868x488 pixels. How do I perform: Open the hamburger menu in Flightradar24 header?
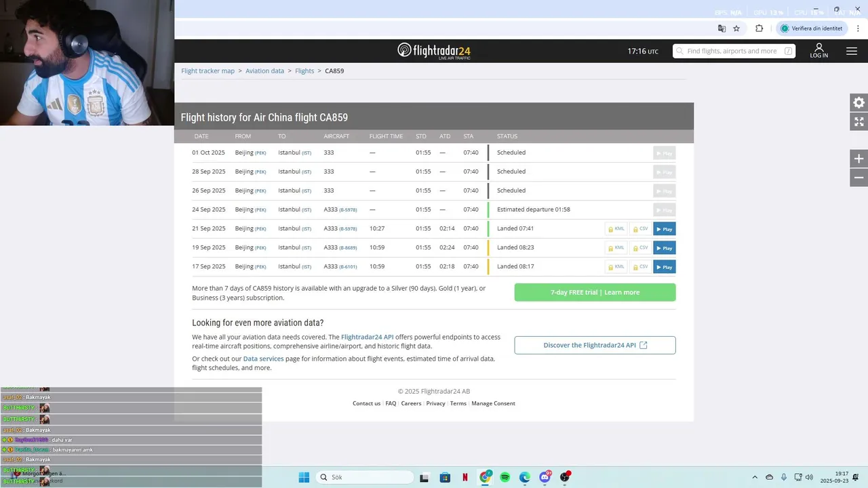coord(852,51)
